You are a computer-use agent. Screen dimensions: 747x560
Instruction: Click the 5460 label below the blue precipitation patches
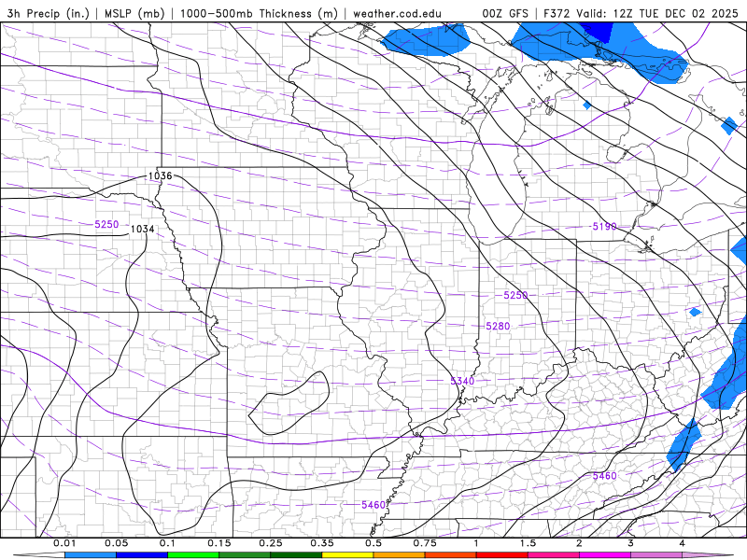[604, 476]
